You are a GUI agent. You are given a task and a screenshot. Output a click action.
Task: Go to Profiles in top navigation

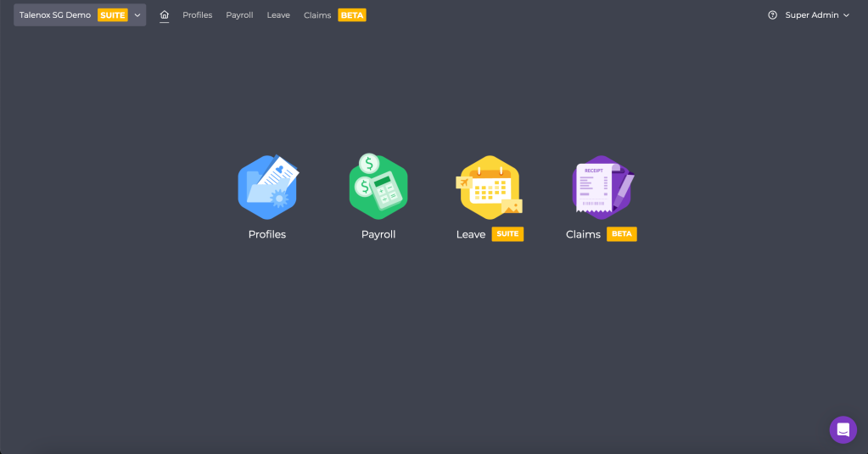click(198, 15)
